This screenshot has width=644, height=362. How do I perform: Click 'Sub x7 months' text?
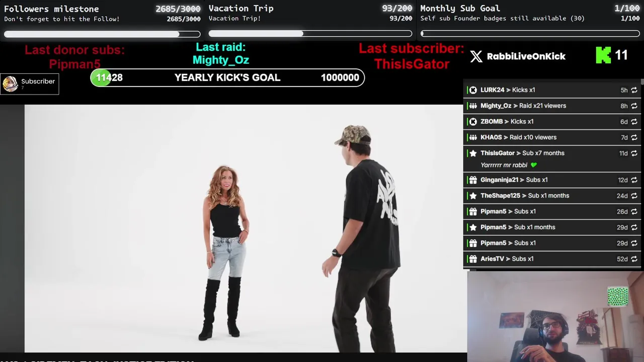pos(543,153)
